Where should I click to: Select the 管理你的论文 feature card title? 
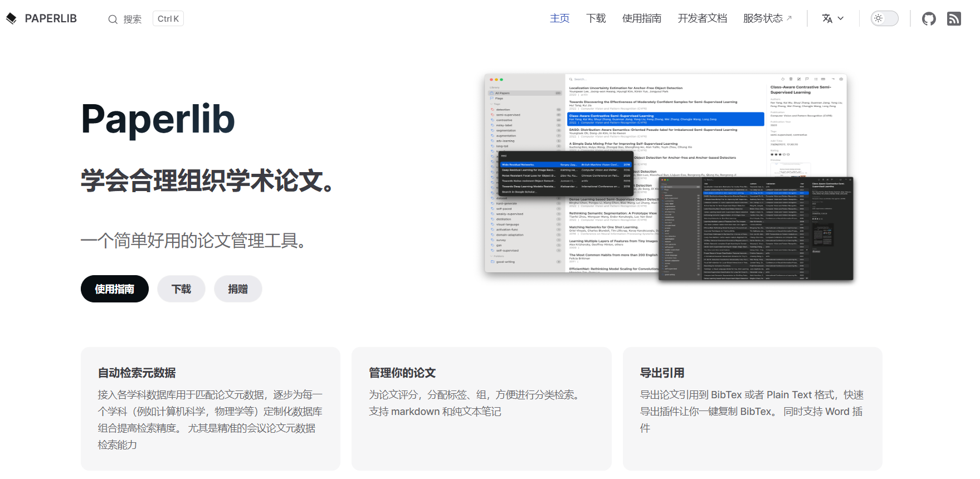402,373
